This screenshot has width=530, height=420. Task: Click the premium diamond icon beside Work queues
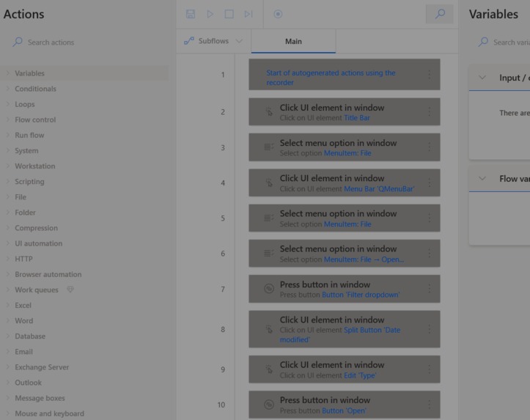click(70, 290)
